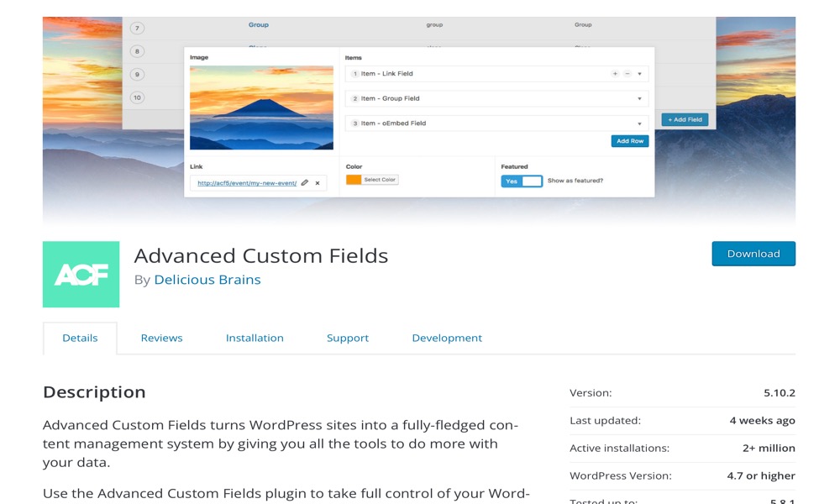Image resolution: width=840 pixels, height=504 pixels.
Task: Click the minus icon on Link Field row
Action: coord(627,74)
